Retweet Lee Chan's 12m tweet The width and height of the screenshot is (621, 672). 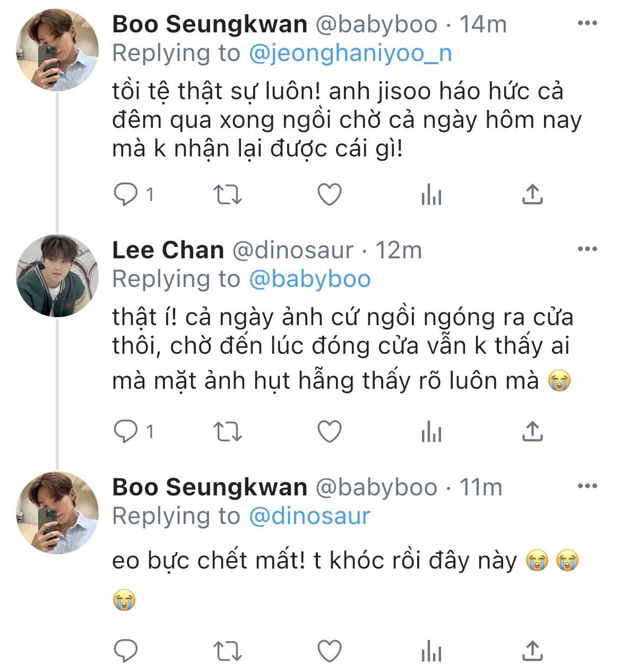pos(227,432)
